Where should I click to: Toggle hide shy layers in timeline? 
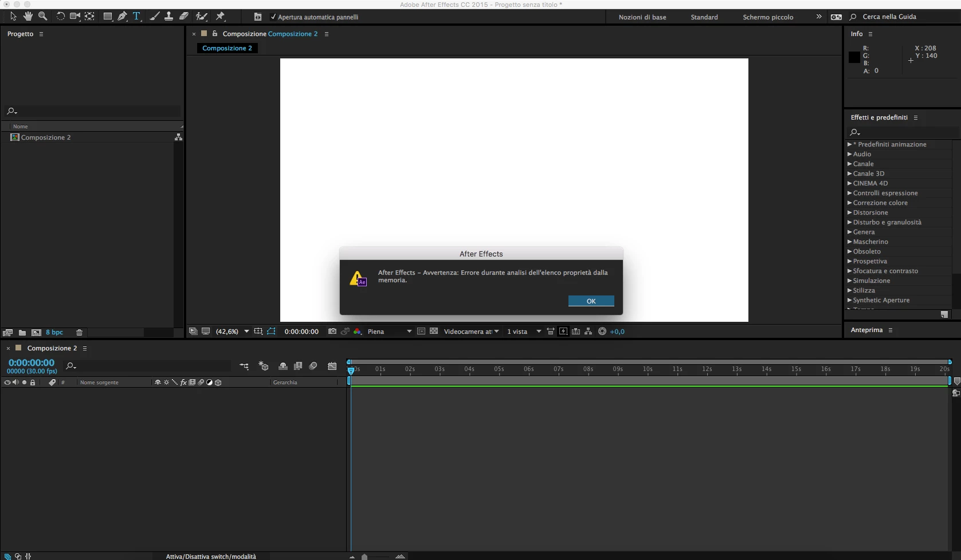[x=283, y=366]
